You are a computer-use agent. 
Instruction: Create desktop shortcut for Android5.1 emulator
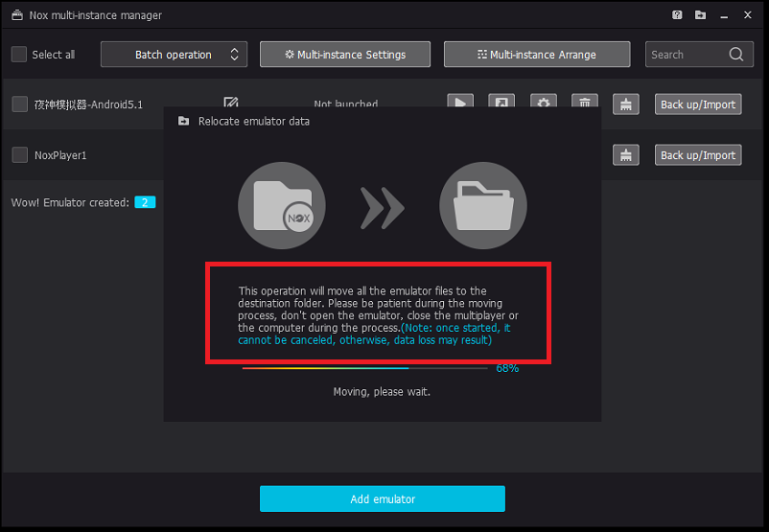click(x=501, y=104)
